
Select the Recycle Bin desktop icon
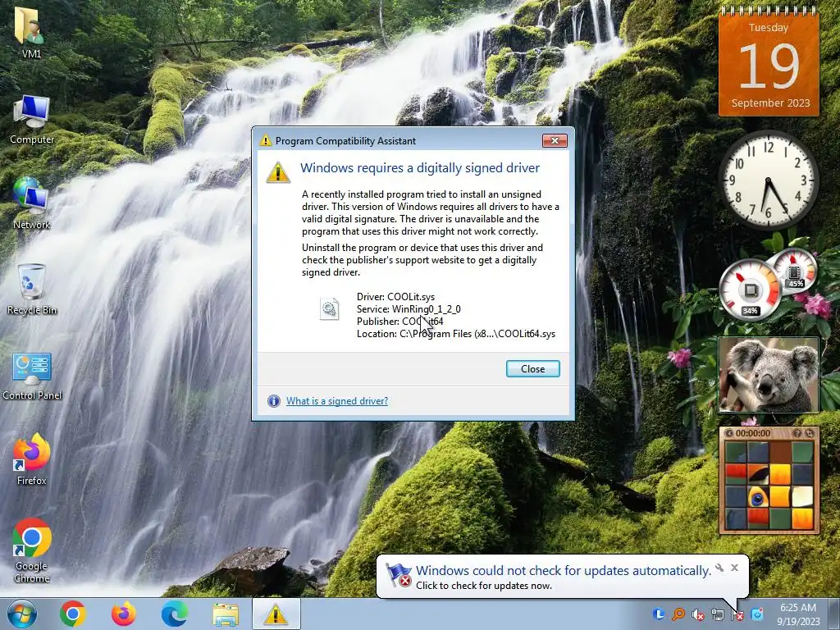tap(32, 290)
